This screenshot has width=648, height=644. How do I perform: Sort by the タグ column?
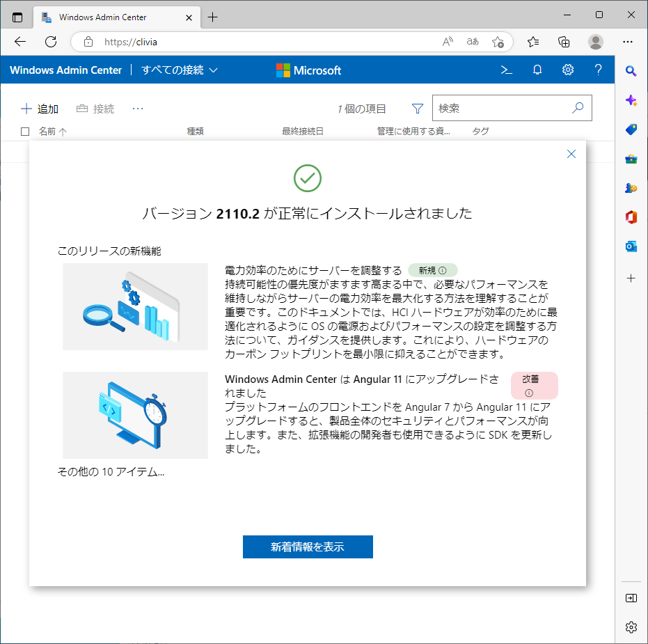click(x=480, y=132)
